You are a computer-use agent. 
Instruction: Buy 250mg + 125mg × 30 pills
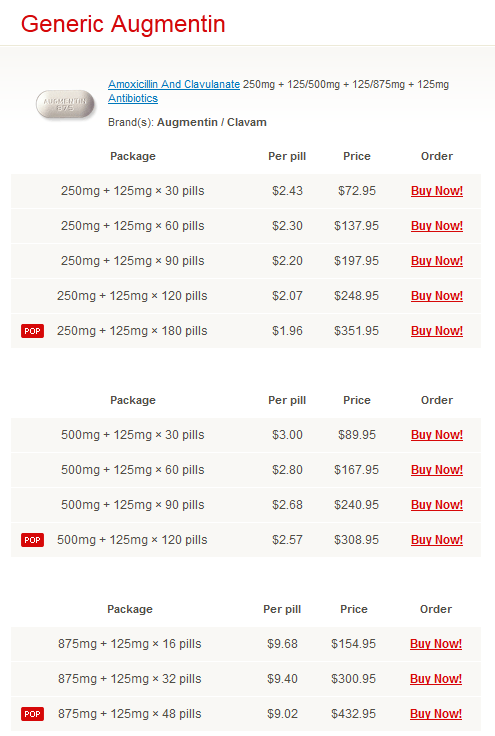point(437,191)
